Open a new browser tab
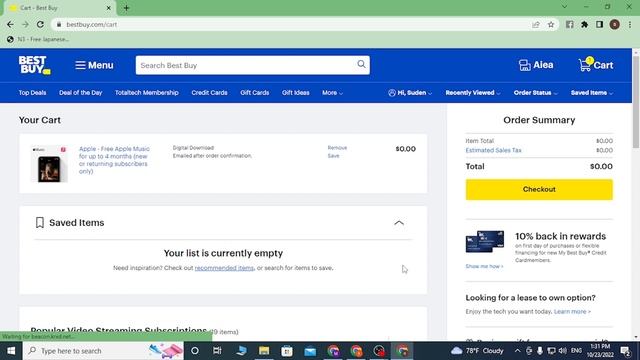Viewport: 640px width, 360px height. click(x=126, y=8)
